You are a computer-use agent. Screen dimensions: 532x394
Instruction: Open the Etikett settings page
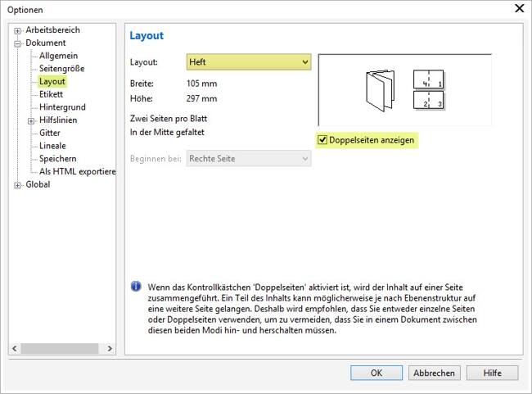click(x=52, y=94)
